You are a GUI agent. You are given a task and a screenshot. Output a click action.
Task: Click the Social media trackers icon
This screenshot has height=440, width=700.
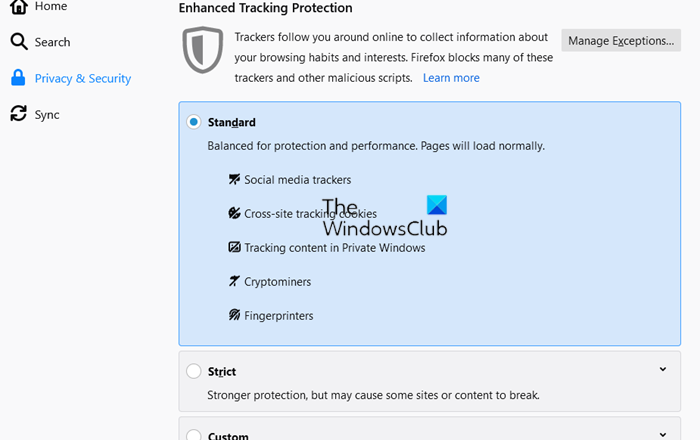[x=234, y=180]
